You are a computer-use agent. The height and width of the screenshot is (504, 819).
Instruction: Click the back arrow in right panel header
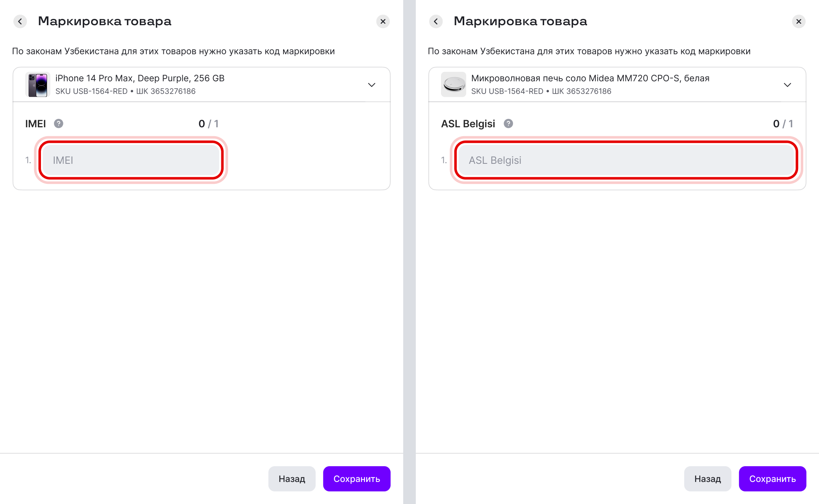coord(436,21)
